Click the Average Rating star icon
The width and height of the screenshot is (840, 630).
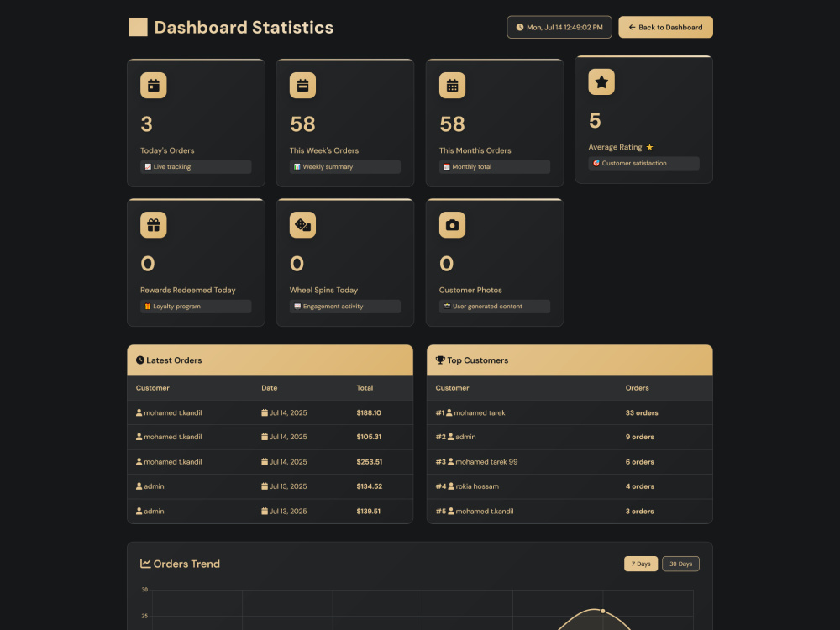[601, 82]
